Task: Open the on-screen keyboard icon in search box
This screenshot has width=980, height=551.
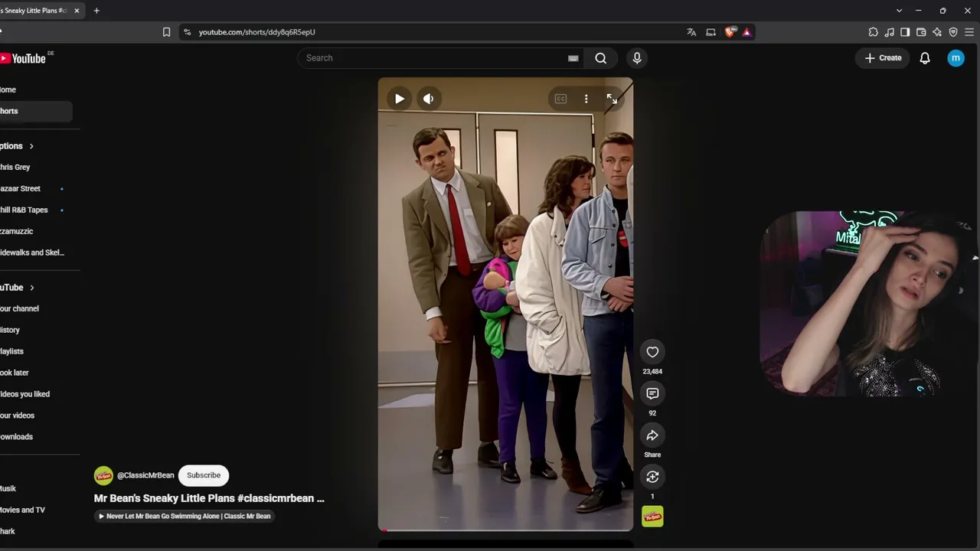Action: pos(573,58)
